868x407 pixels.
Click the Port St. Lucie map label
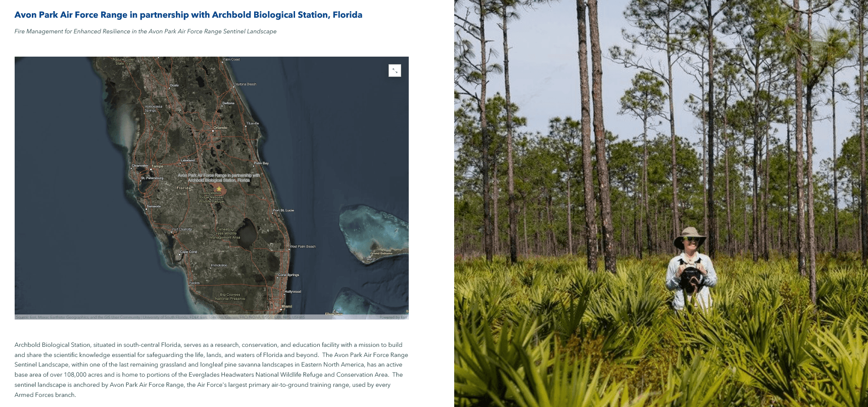(283, 210)
